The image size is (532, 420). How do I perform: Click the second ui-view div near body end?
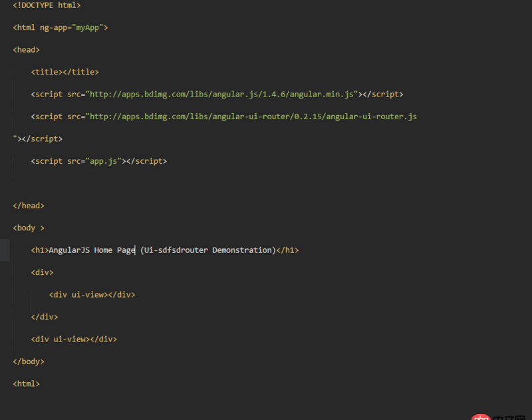pos(73,339)
